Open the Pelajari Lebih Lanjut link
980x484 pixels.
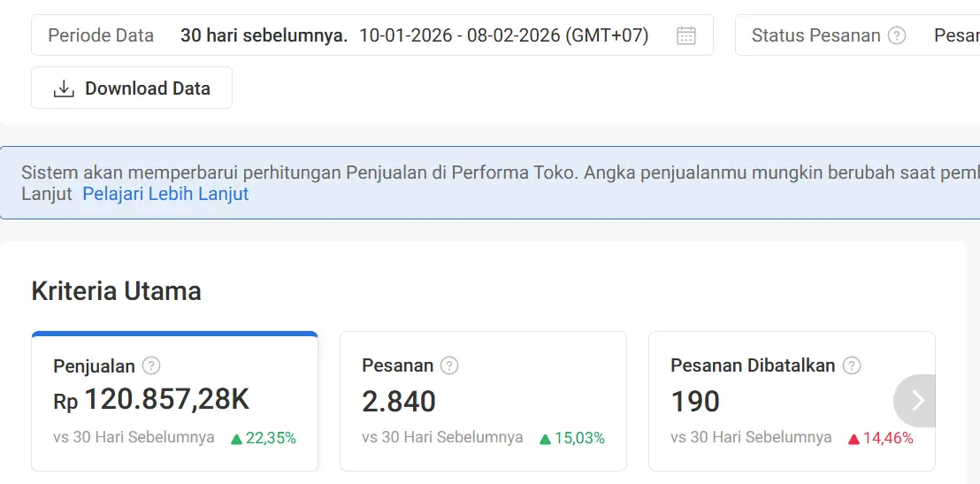[165, 194]
